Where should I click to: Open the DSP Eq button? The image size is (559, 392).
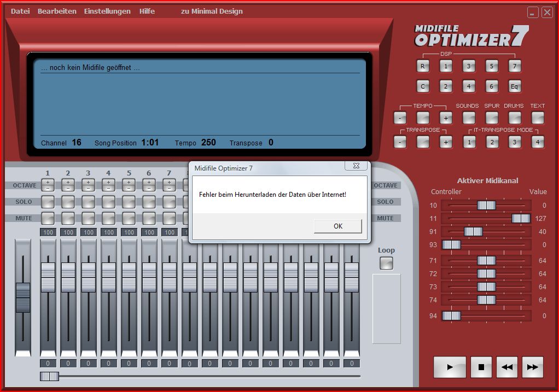[515, 86]
